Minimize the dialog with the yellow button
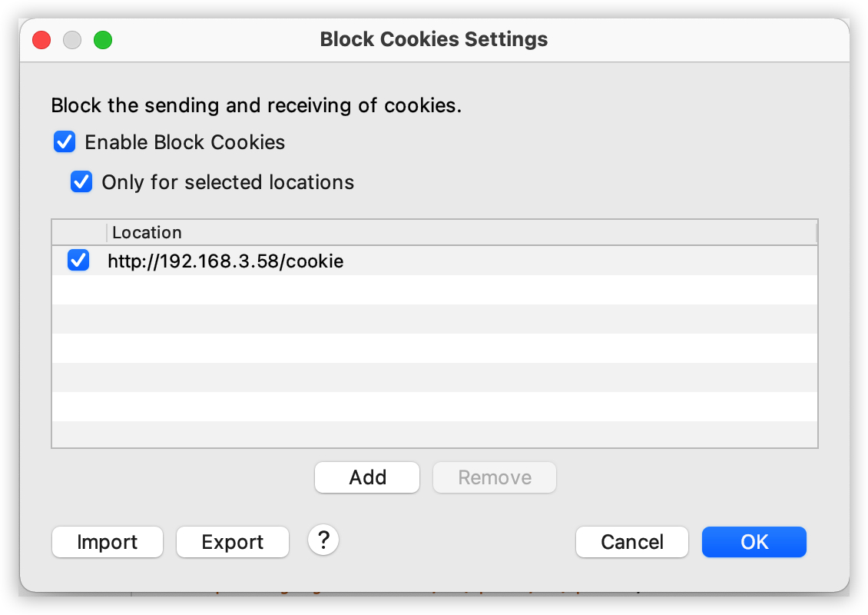Viewport: 868px width, 615px height. point(72,40)
